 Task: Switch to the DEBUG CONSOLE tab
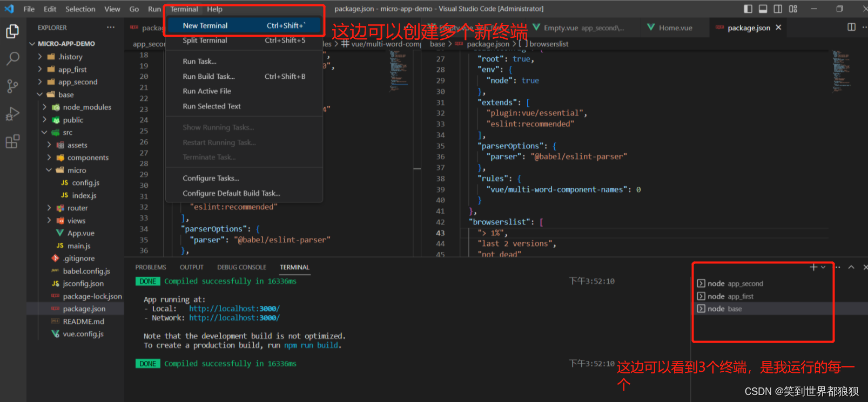pos(241,267)
